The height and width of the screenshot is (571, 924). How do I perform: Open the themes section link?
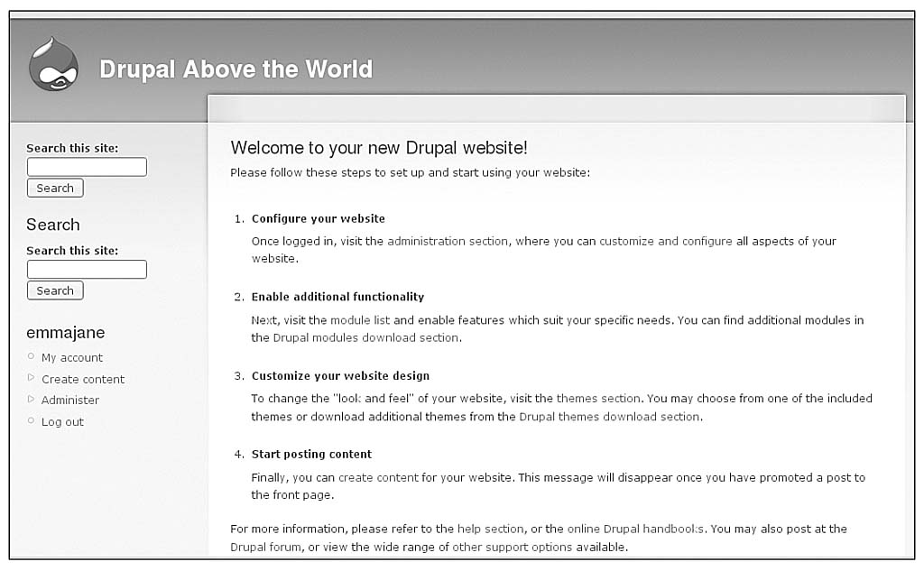(598, 399)
